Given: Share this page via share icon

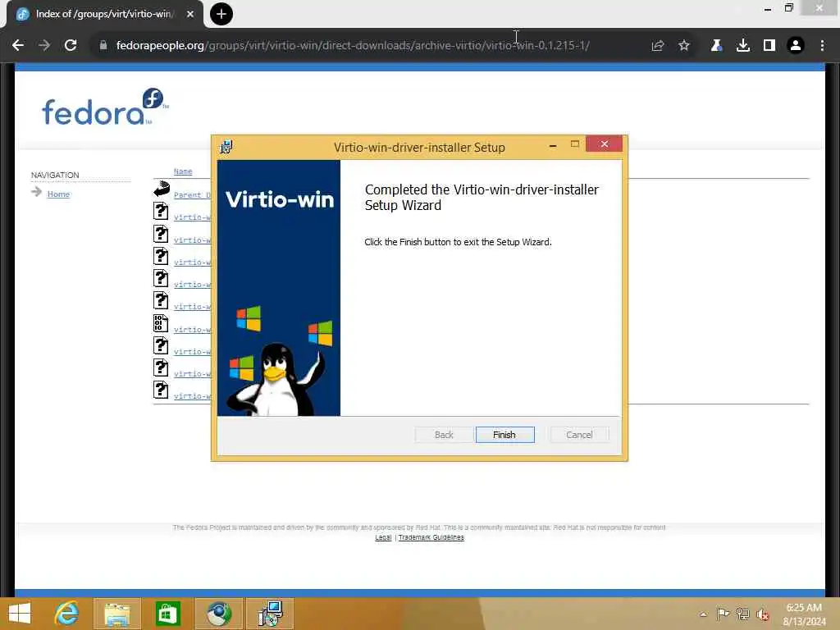Looking at the screenshot, I should 658,46.
